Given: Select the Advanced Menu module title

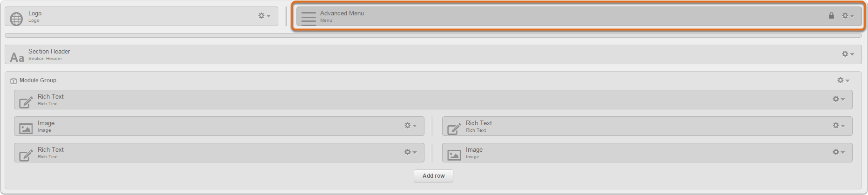Looking at the screenshot, I should [x=342, y=13].
